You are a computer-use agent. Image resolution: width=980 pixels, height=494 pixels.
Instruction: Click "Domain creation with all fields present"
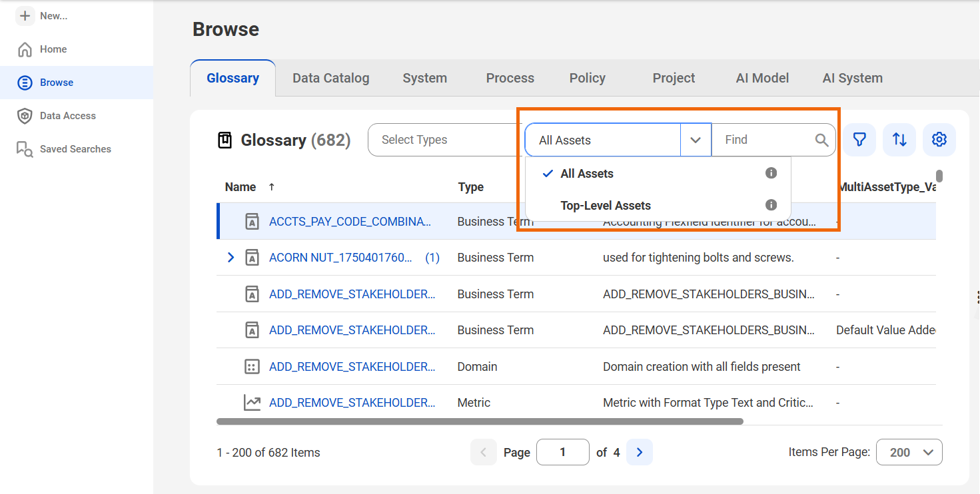pyautogui.click(x=702, y=367)
